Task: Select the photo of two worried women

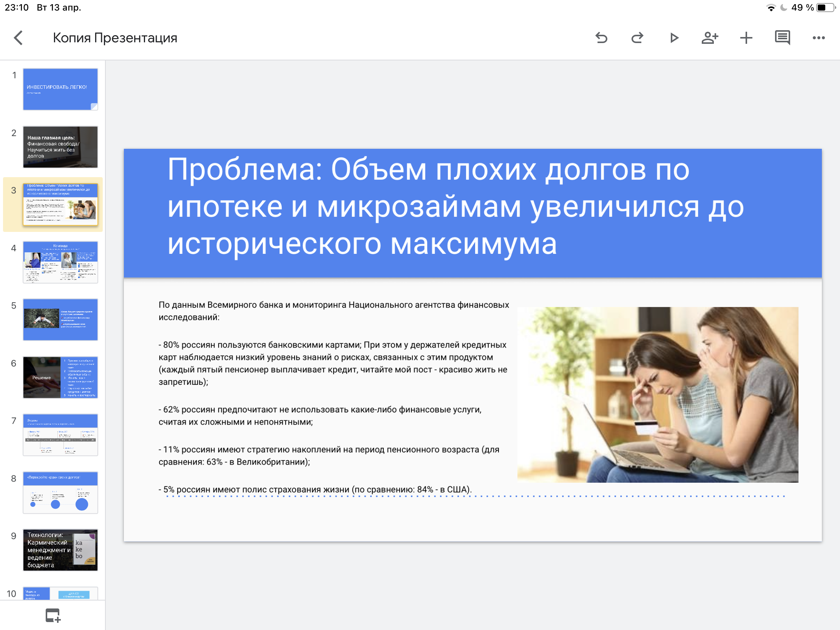Action: coord(657,394)
